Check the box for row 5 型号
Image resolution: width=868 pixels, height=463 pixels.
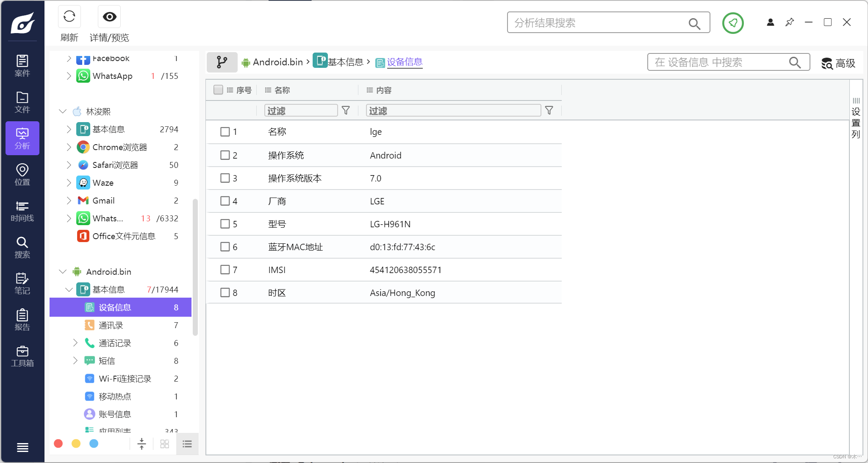(225, 224)
